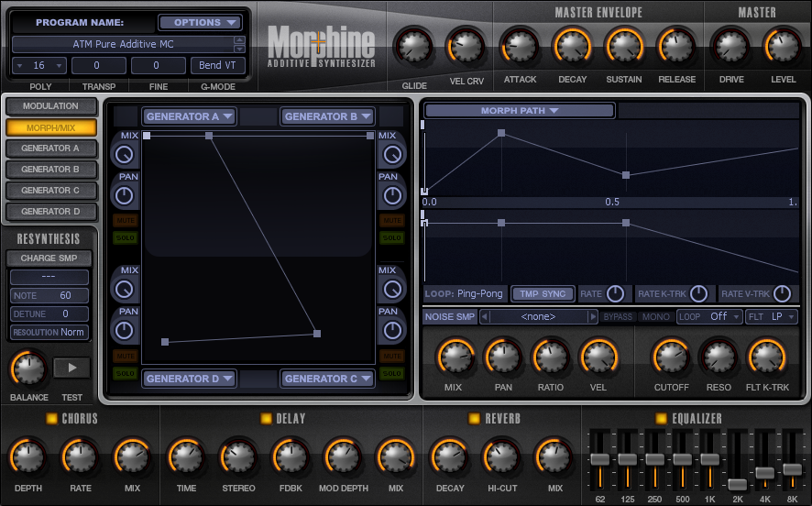Image resolution: width=812 pixels, height=506 pixels.
Task: Click the Delay FDBK knob
Action: (291, 457)
